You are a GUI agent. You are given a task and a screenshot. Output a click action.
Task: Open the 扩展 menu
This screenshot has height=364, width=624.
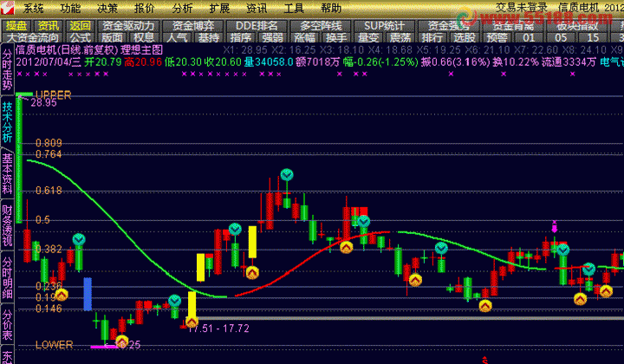(219, 9)
